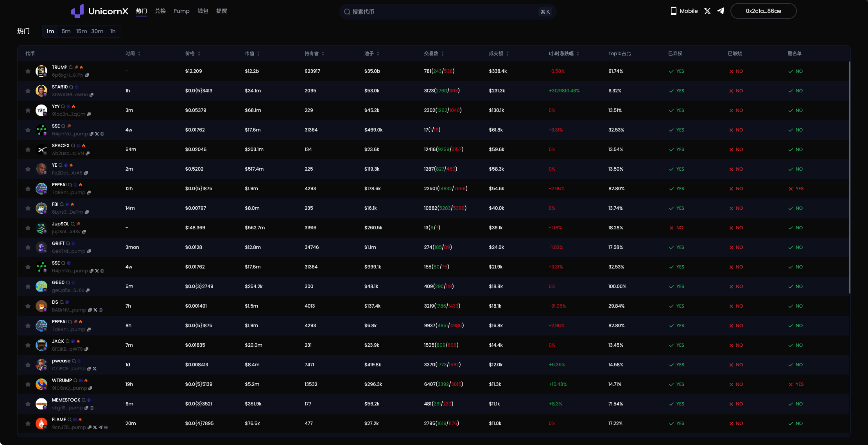Viewport: 868px width, 445px height.
Task: Open the wallet button 0x2c1a...86ae
Action: (763, 11)
